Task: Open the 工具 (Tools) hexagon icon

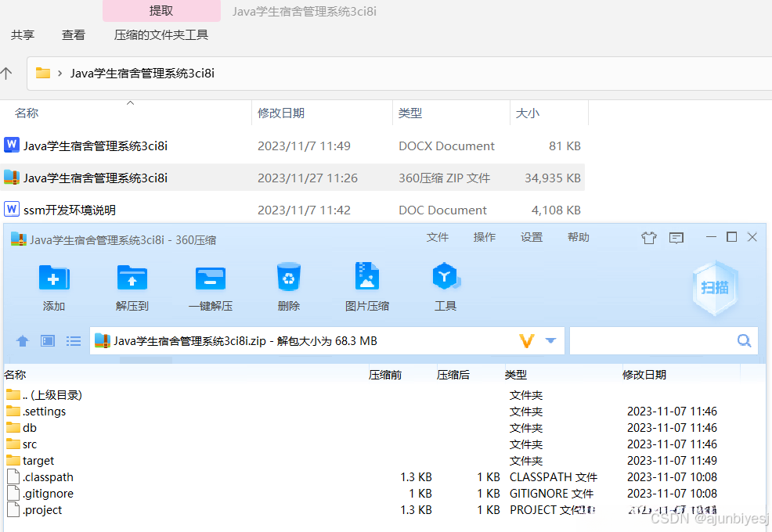Action: tap(446, 276)
